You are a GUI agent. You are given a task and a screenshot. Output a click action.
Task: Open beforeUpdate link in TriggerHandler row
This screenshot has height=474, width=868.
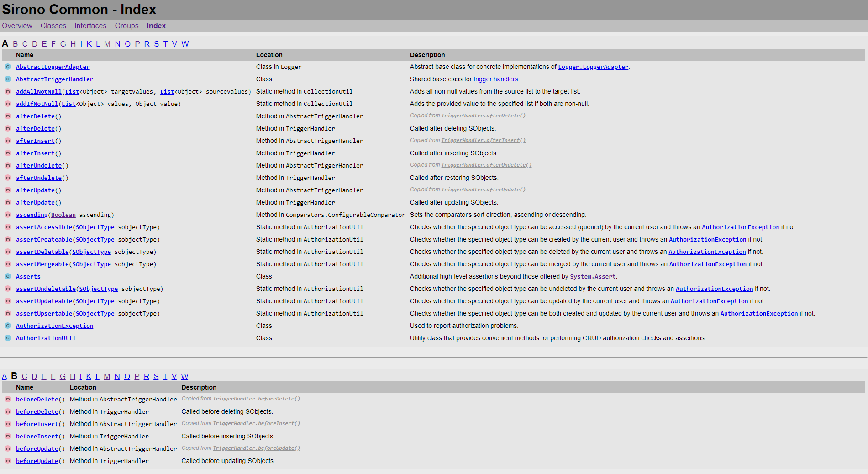37,461
